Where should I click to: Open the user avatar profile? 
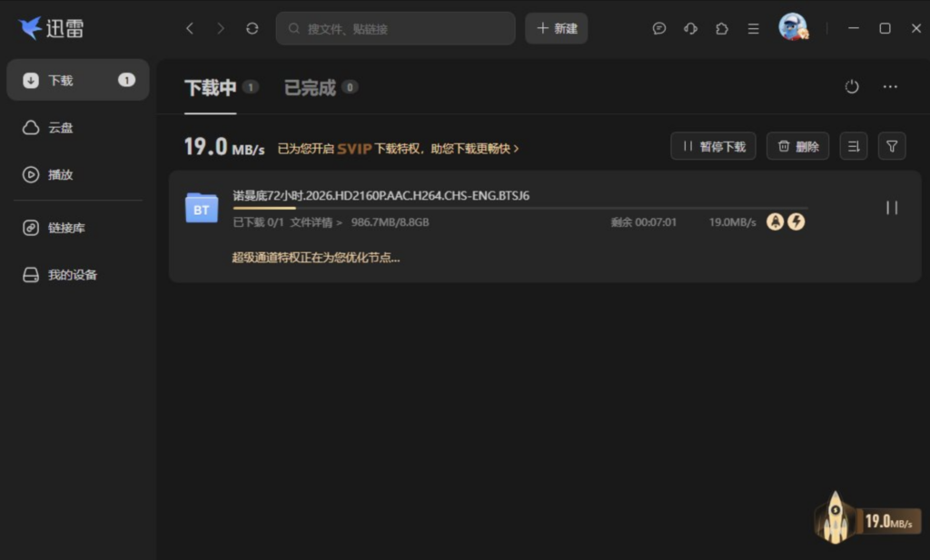[793, 26]
